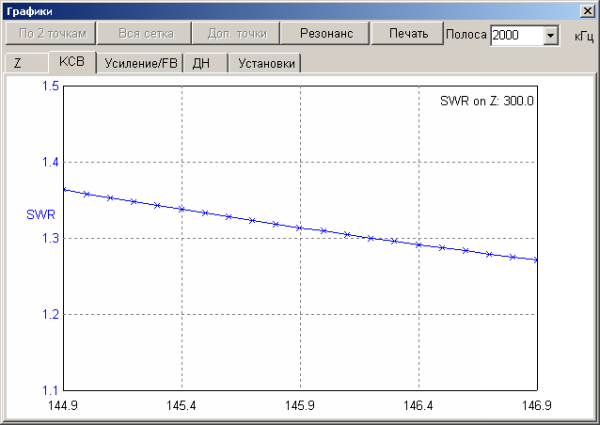This screenshot has height=425, width=600.
Task: Click the SWR on Z: 300.0 text
Action: 487,101
